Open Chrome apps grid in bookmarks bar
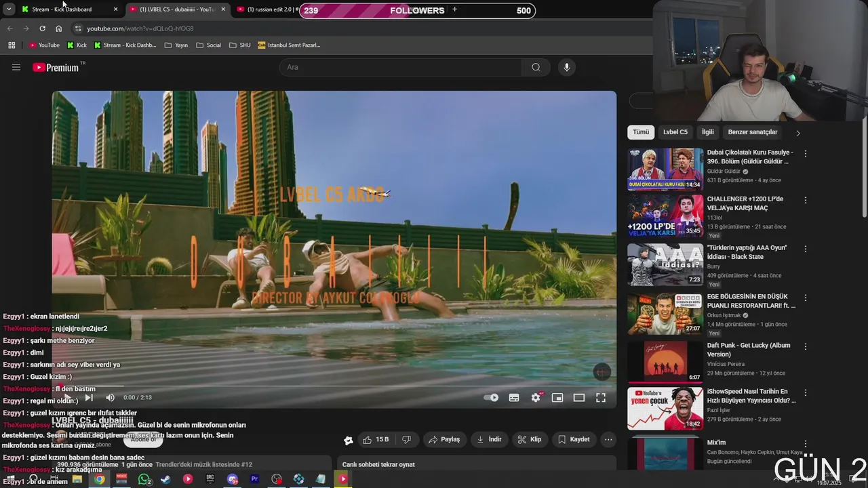 click(12, 45)
